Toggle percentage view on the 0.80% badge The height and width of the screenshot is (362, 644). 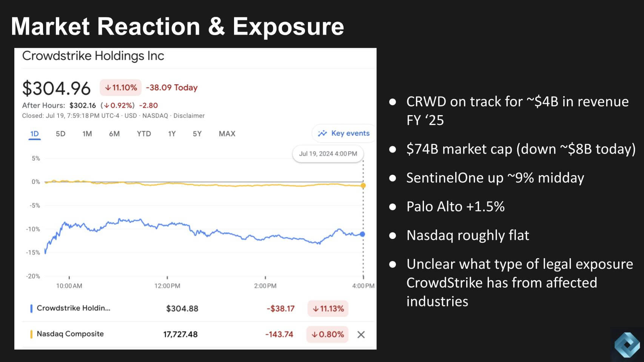[x=327, y=334]
